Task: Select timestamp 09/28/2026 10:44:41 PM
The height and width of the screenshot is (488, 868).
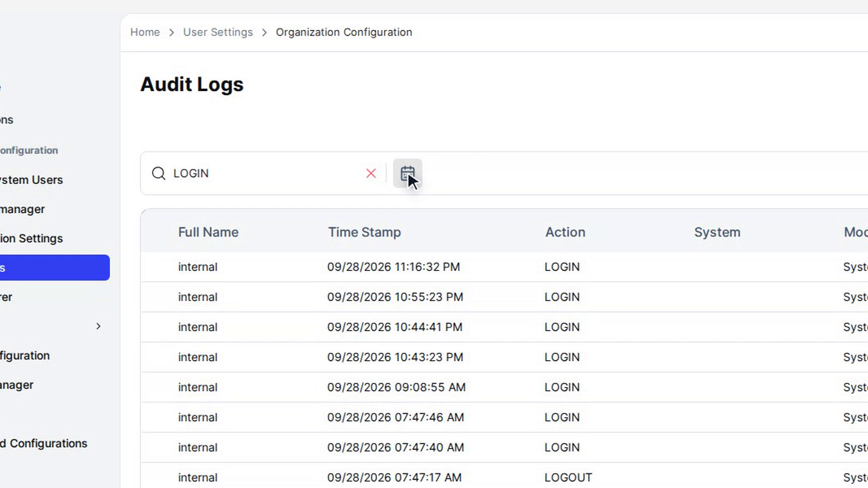Action: 395,327
